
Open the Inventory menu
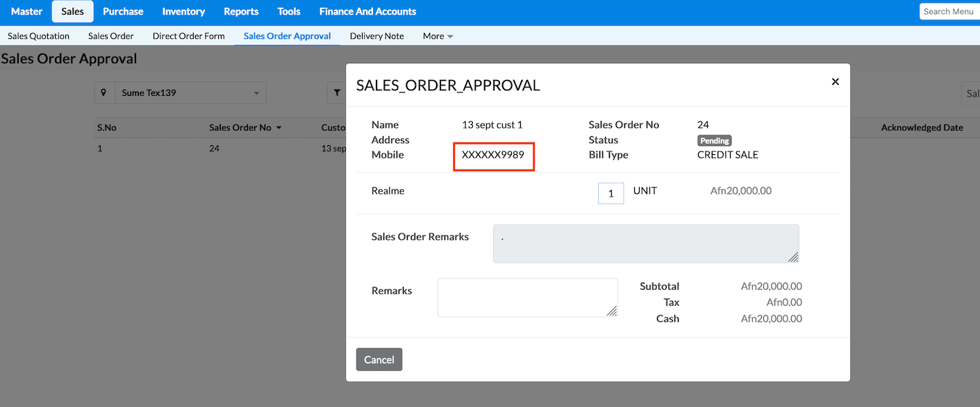coord(183,11)
